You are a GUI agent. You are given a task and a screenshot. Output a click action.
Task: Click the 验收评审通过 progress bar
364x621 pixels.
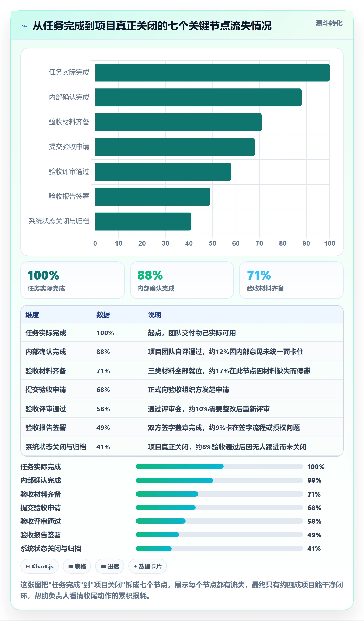tap(219, 521)
